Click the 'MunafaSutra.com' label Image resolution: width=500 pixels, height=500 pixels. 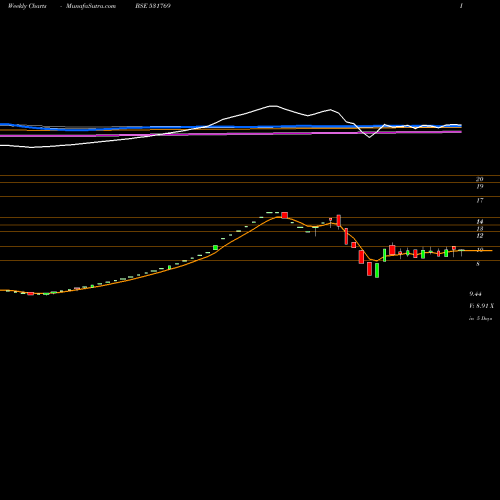[91, 6]
